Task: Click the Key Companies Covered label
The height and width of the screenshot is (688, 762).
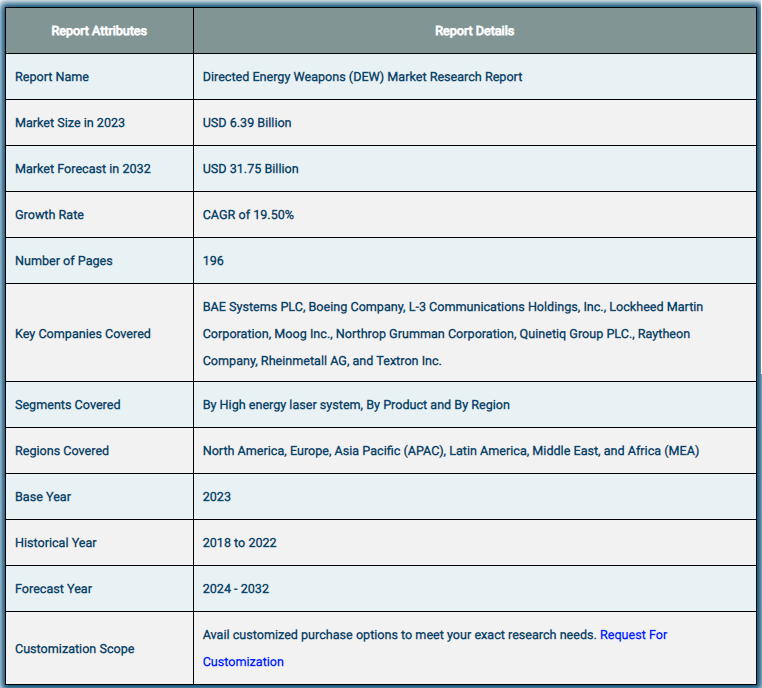Action: click(83, 334)
